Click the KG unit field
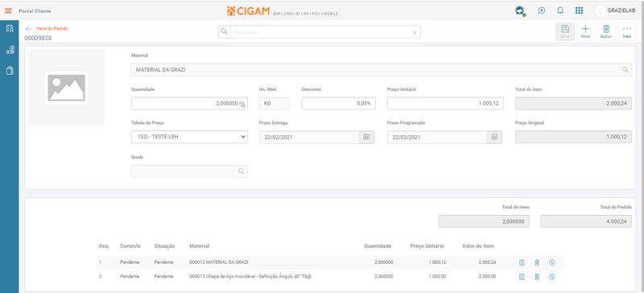This screenshot has height=293, width=644. 275,104
